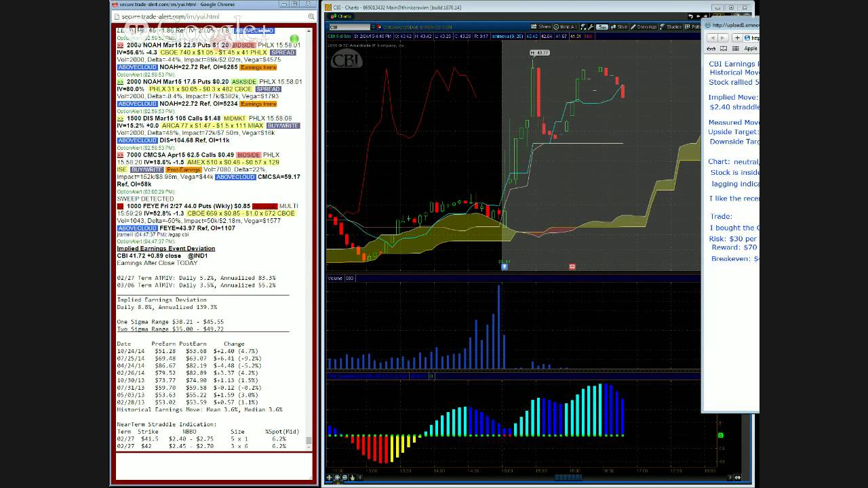Click the Historical Earnings Move Mean 3.6% line
Viewport: 868px width, 488px height.
click(x=199, y=409)
